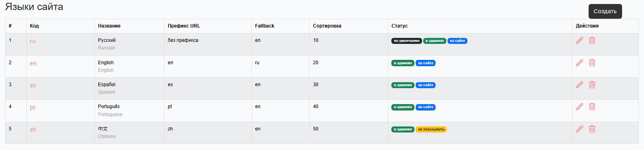
Task: Delete the English language entry
Action: pyautogui.click(x=592, y=63)
